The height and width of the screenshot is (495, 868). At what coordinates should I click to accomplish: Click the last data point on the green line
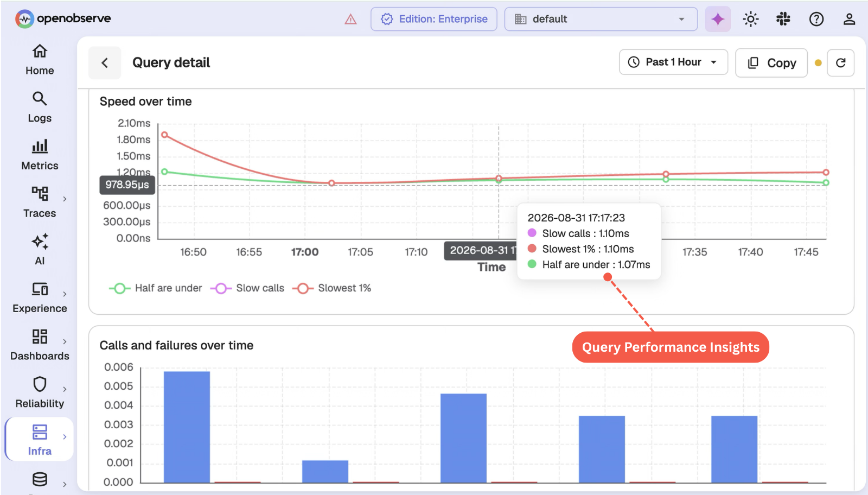pyautogui.click(x=826, y=183)
